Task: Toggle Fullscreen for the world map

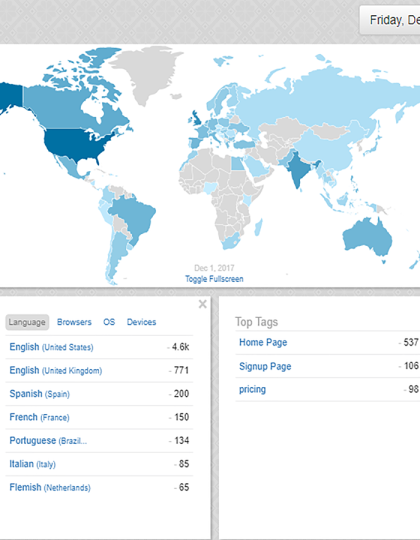Action: (214, 279)
